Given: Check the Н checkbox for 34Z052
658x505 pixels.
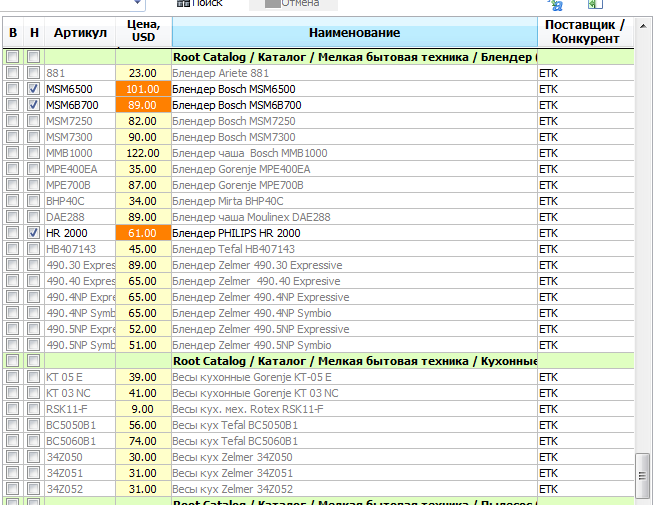Looking at the screenshot, I should 34,489.
